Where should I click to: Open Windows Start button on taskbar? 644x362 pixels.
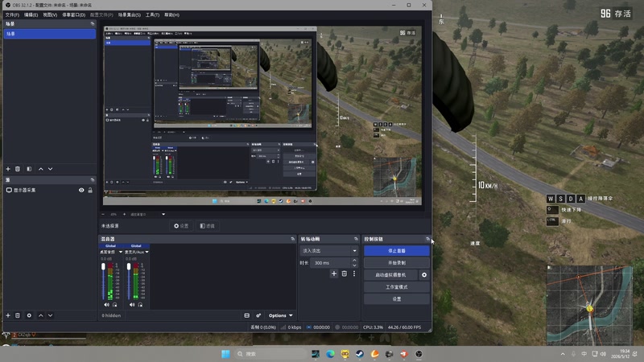coord(225,354)
